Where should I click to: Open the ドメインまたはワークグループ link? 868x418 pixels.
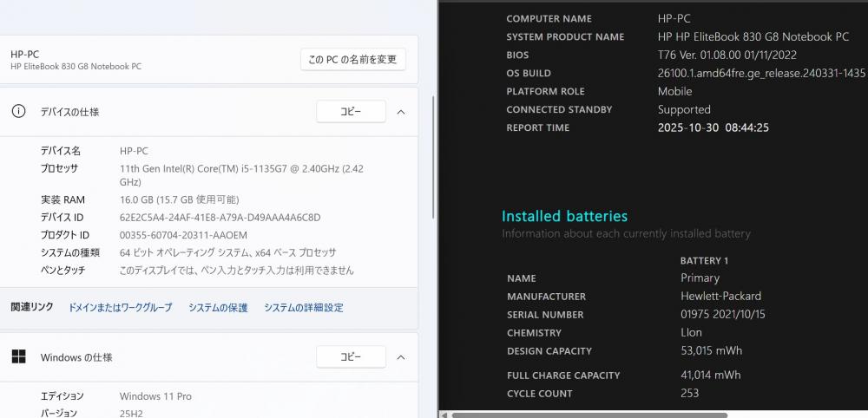(x=120, y=307)
